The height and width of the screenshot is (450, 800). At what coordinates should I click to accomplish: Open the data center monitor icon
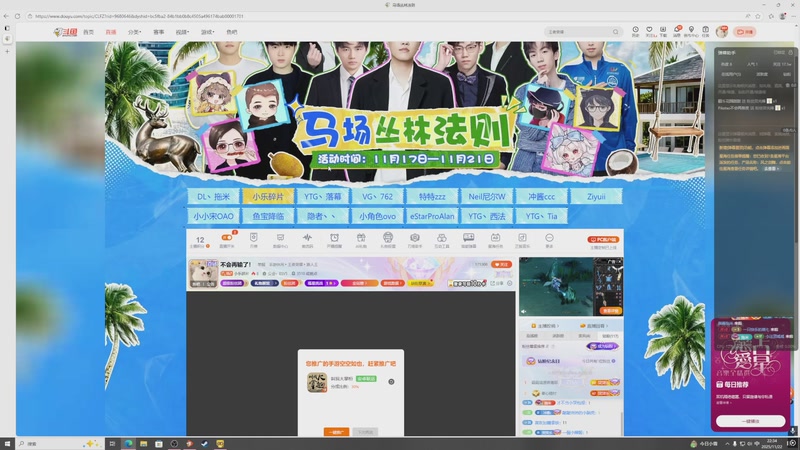pyautogui.click(x=280, y=238)
